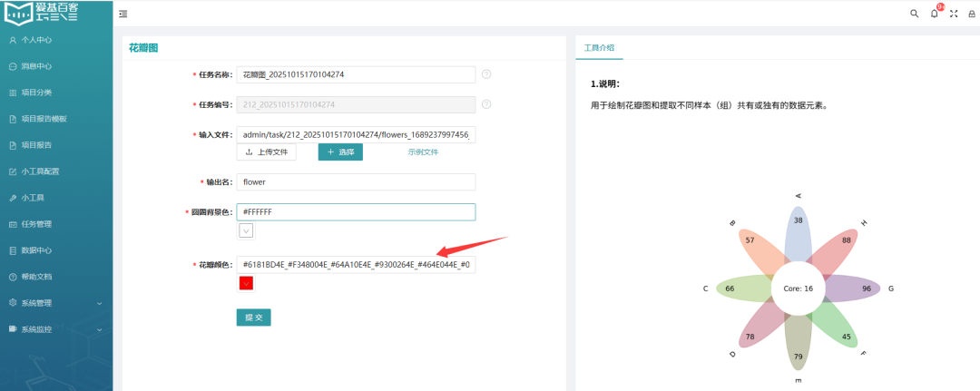Click the 系统监控 camera icon

pos(13,329)
